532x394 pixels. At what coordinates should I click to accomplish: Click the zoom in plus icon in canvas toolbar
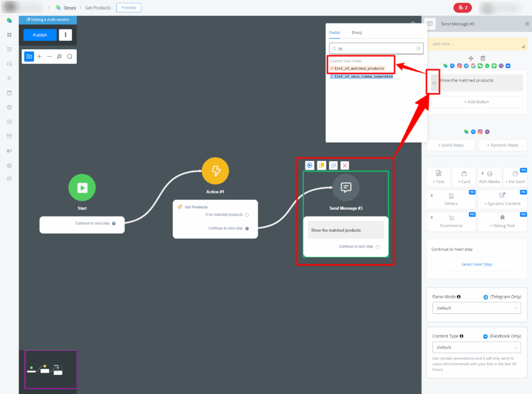[39, 56]
